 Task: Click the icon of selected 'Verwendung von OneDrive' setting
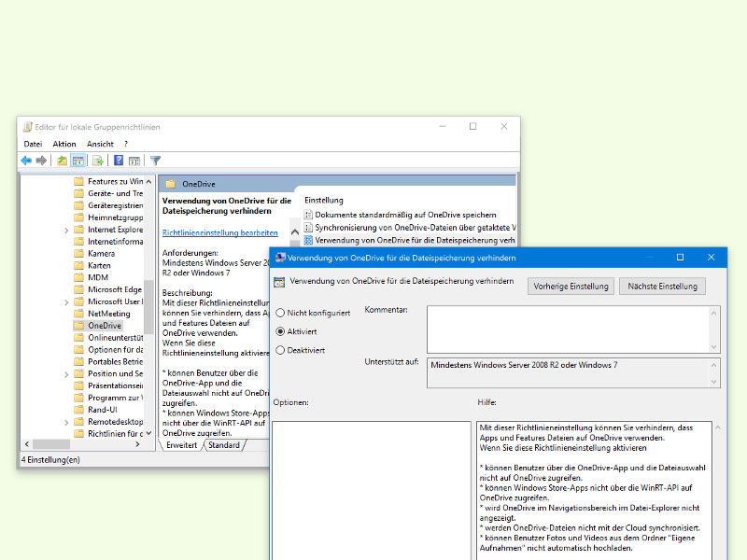[308, 240]
